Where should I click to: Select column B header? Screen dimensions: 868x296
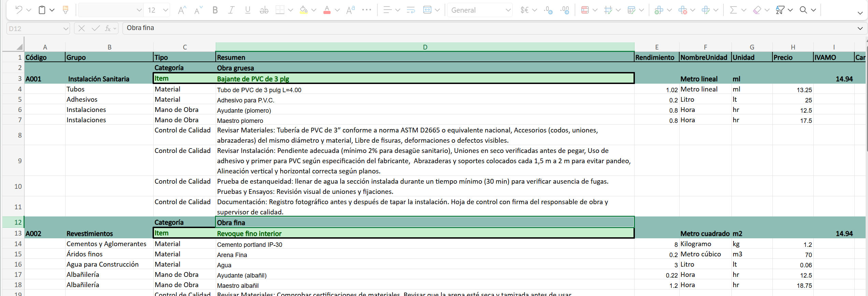(109, 47)
